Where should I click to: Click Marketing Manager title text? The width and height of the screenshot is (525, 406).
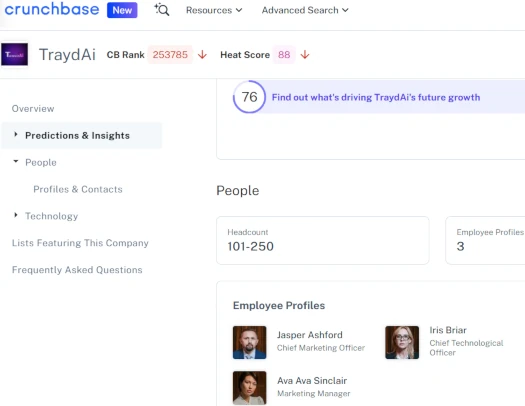314,394
